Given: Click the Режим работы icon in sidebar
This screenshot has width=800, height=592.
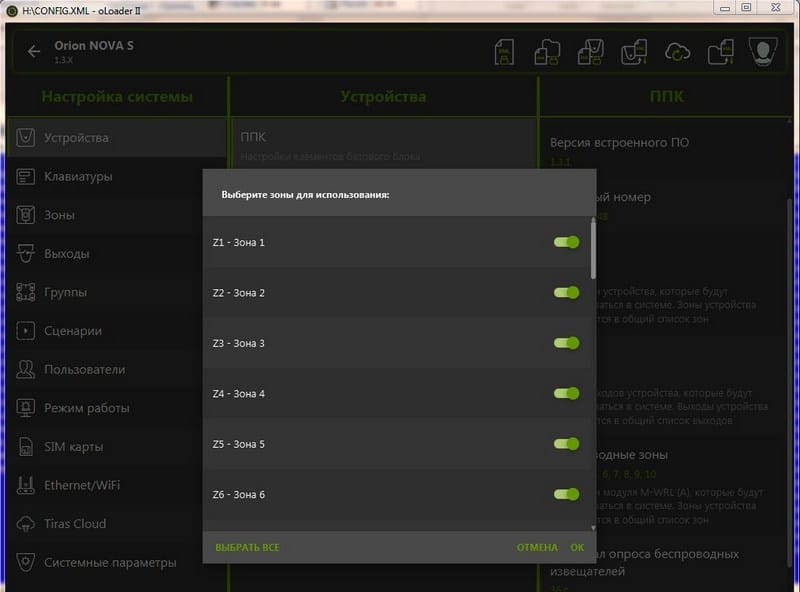Looking at the screenshot, I should [26, 408].
